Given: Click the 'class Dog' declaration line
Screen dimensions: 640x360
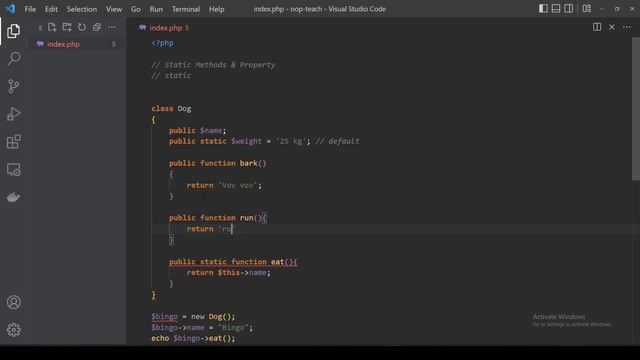Looking at the screenshot, I should 171,109.
